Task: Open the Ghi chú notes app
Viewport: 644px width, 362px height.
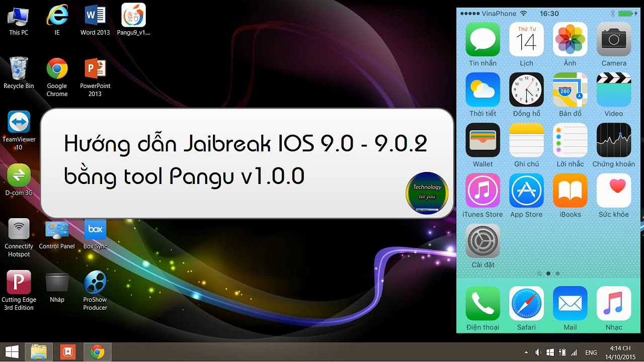Action: [526, 140]
